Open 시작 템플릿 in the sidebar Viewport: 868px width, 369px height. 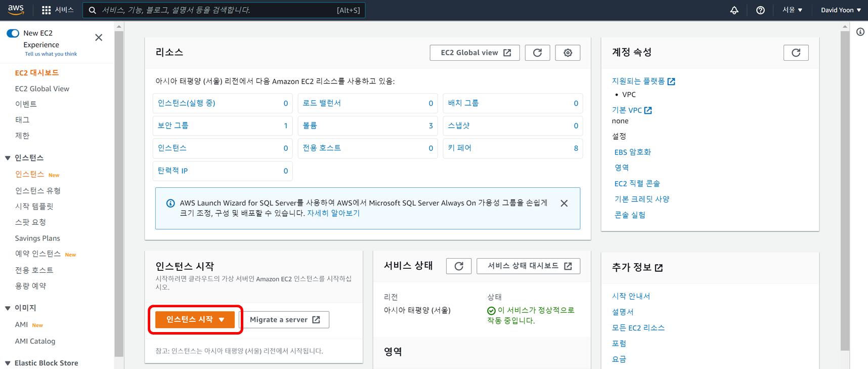click(x=34, y=207)
